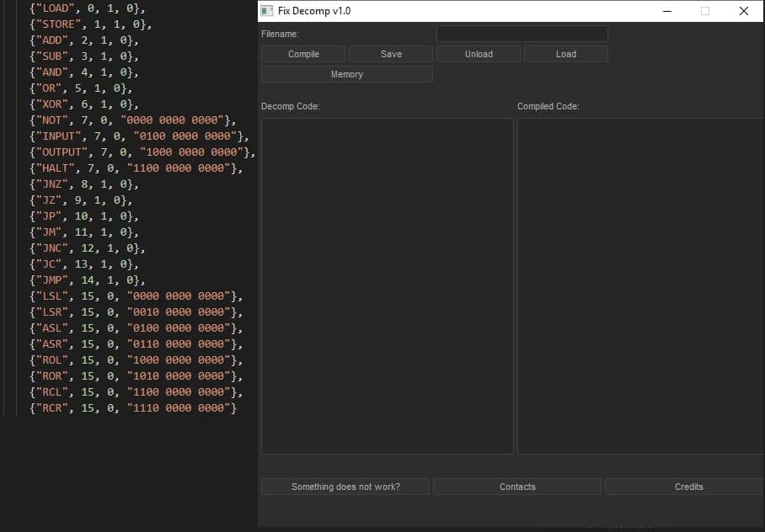Click the "AND" code line
Screen dimensions: 765x532
[84, 72]
